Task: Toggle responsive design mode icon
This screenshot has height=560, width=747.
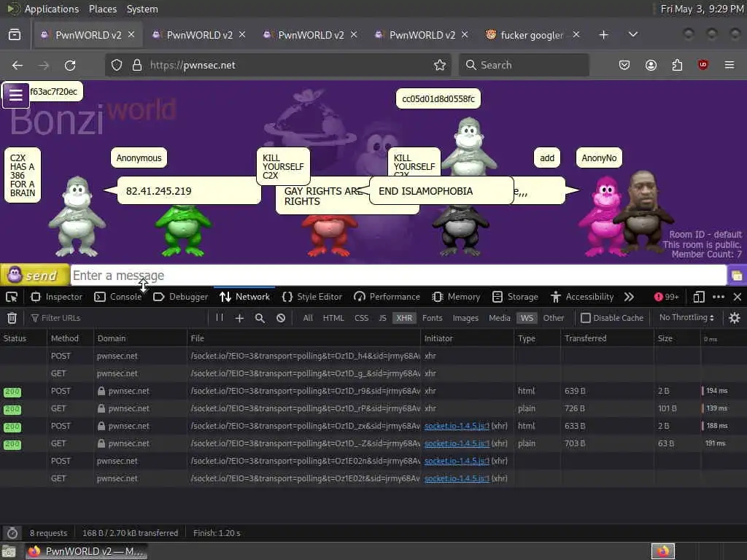Action: coord(698,297)
